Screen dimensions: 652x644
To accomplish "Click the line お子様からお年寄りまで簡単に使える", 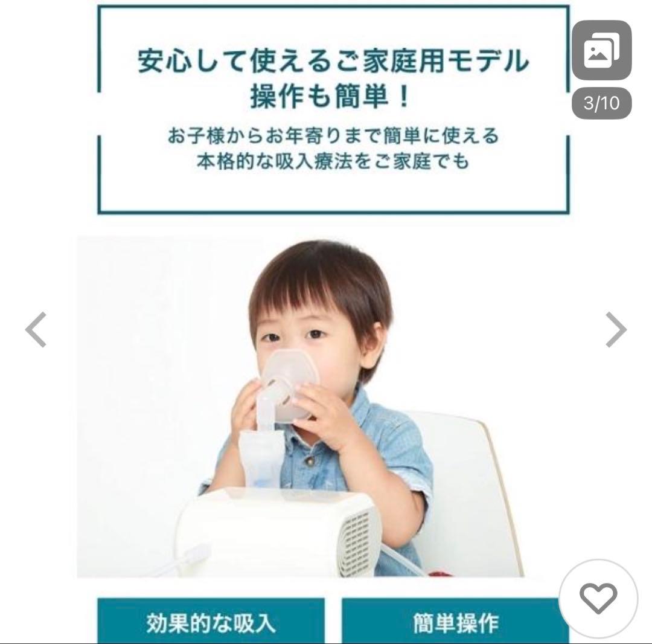I will coord(333,135).
